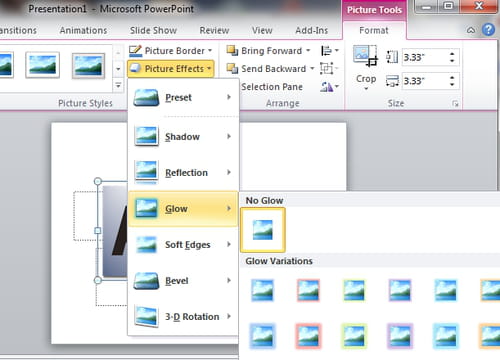500x360 pixels.
Task: Open the Group objects dropdown
Action: (329, 69)
